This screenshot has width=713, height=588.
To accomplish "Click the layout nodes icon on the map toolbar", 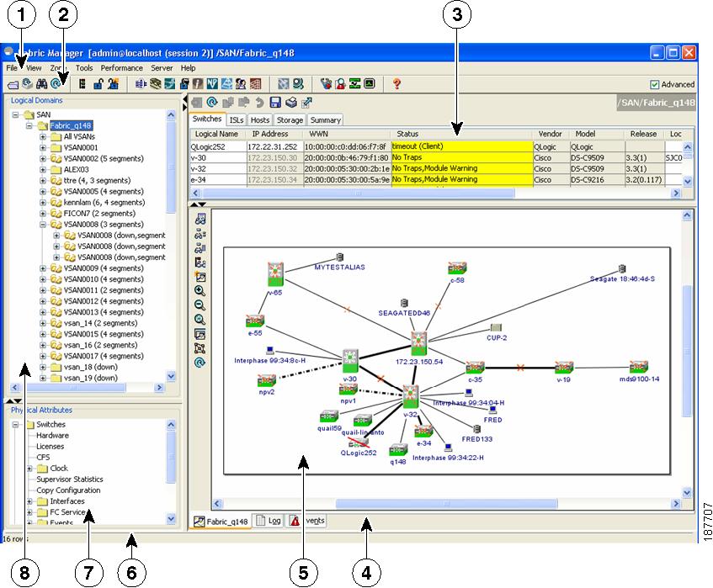I will click(x=200, y=348).
